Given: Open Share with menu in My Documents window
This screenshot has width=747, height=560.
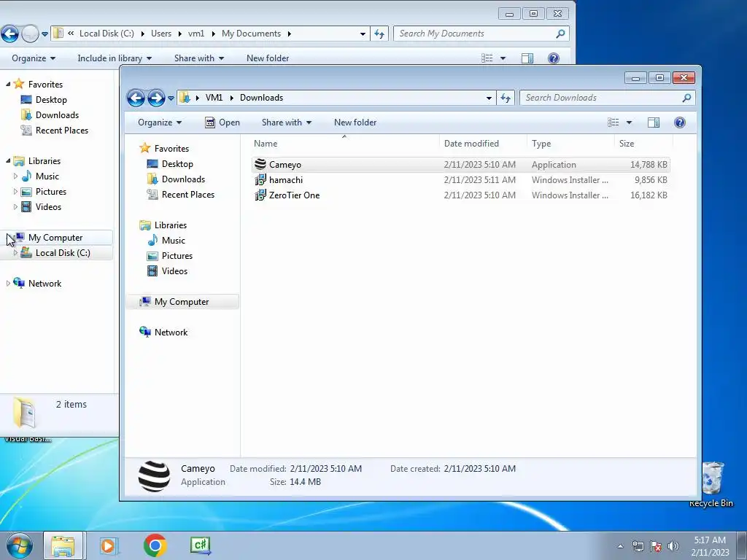Looking at the screenshot, I should pos(199,58).
